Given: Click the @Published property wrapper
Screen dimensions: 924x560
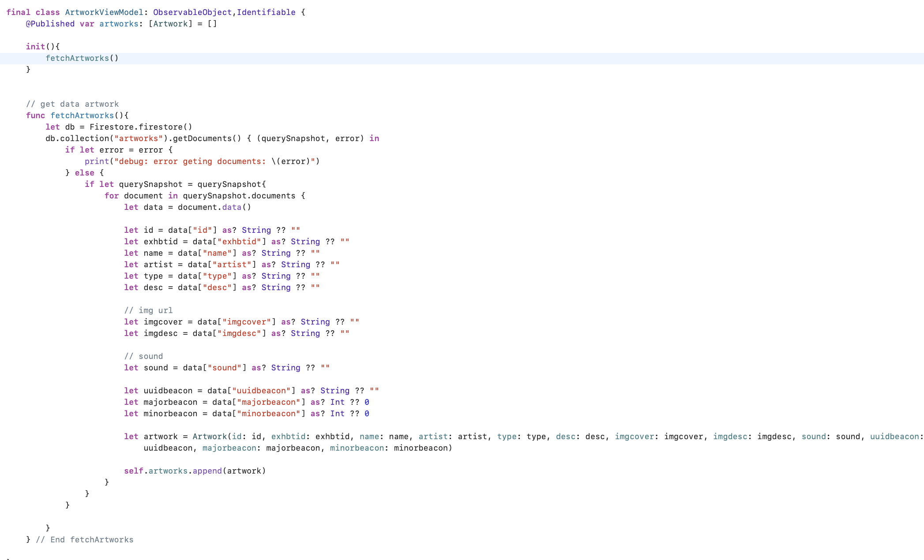Looking at the screenshot, I should (x=50, y=24).
